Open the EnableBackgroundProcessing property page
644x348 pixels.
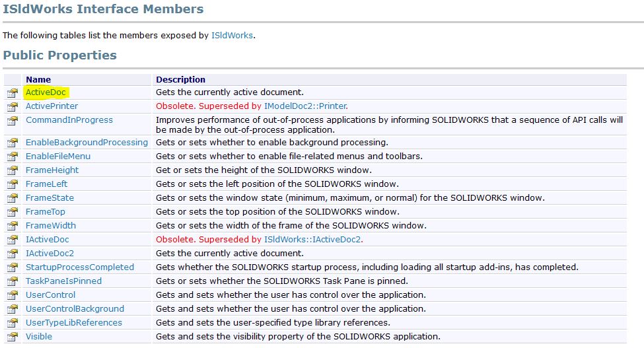[x=87, y=142]
